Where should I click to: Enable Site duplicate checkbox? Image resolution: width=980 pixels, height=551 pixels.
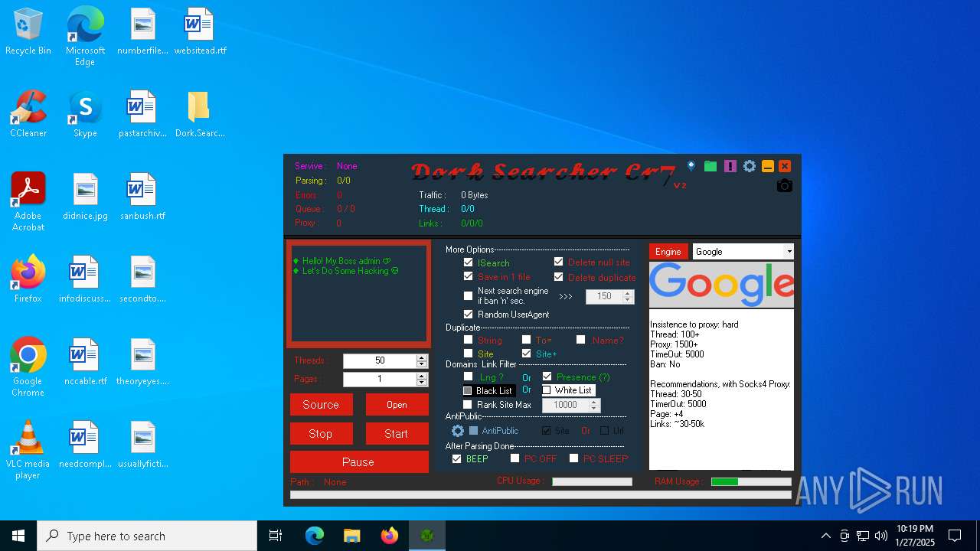468,354
